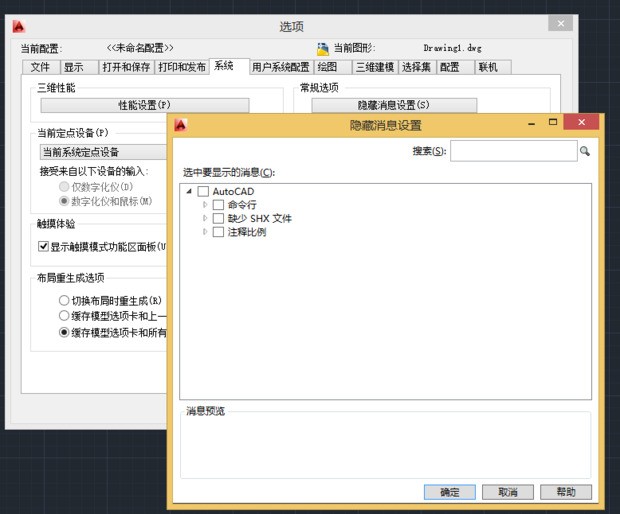Expand the 命令行 tree node

(x=205, y=205)
